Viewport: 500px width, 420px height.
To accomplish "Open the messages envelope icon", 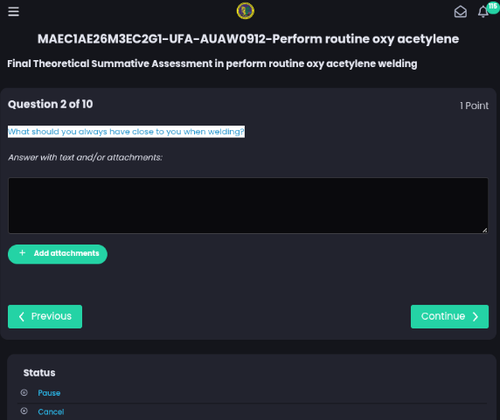I will 460,12.
